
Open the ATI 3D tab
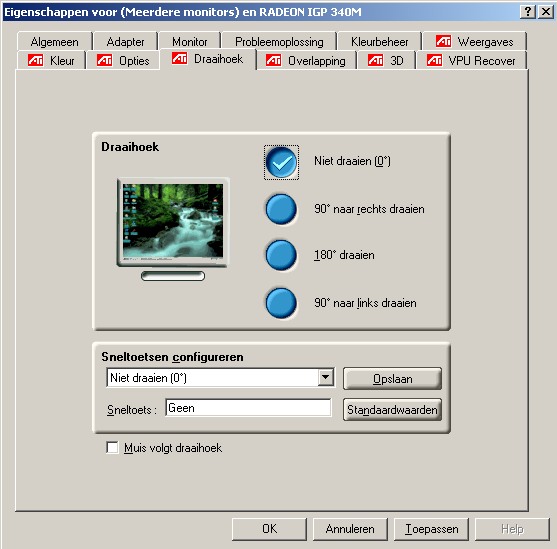click(386, 60)
